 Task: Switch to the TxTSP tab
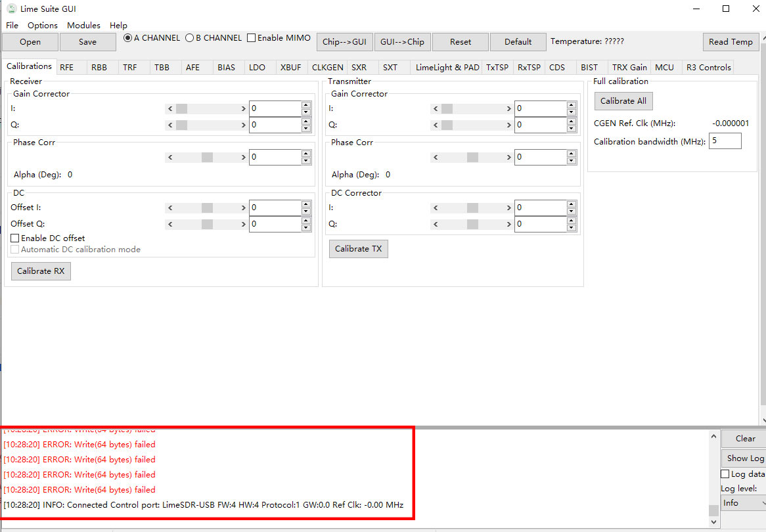click(497, 68)
